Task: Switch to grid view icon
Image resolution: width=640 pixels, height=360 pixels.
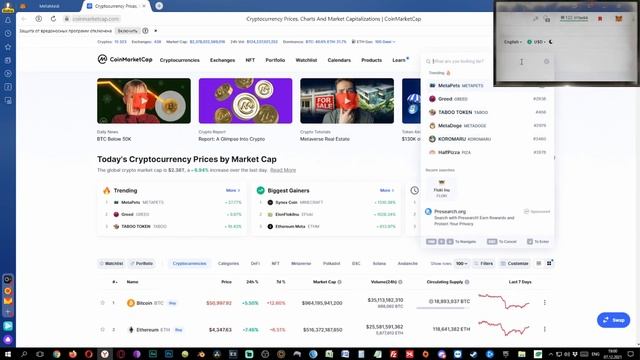Action: (x=549, y=263)
